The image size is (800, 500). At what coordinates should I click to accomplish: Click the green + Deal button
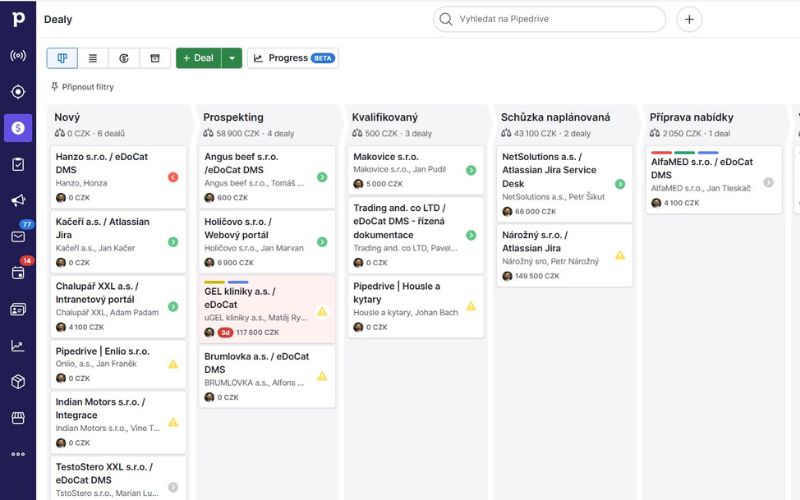[x=198, y=58]
